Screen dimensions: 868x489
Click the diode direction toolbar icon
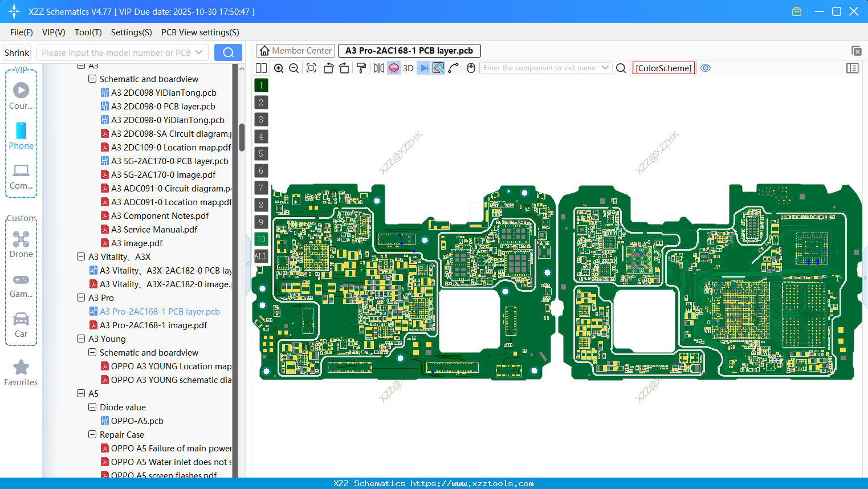pyautogui.click(x=422, y=67)
